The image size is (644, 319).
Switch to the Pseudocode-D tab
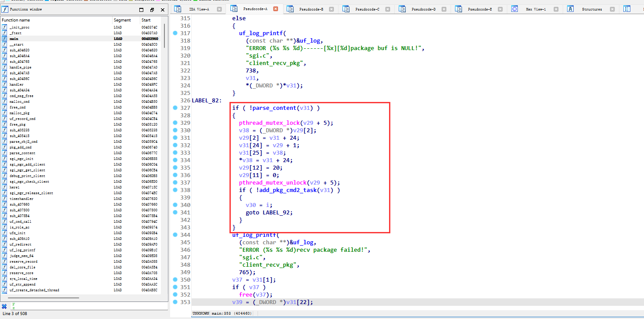pyautogui.click(x=423, y=9)
